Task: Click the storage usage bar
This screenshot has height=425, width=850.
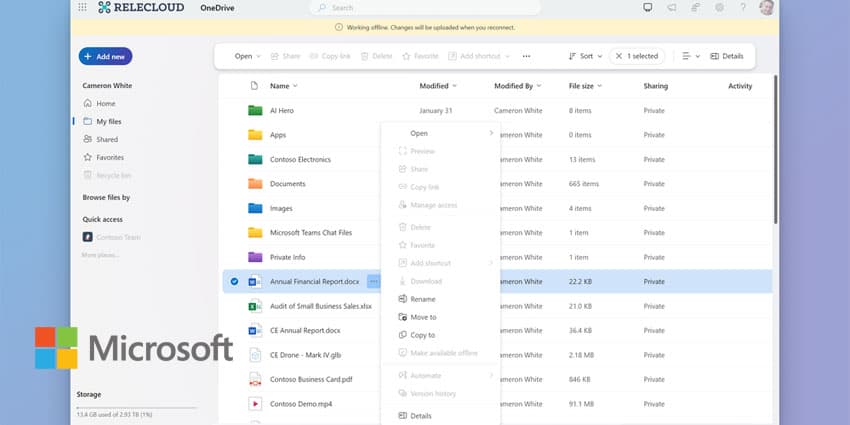Action: click(136, 407)
